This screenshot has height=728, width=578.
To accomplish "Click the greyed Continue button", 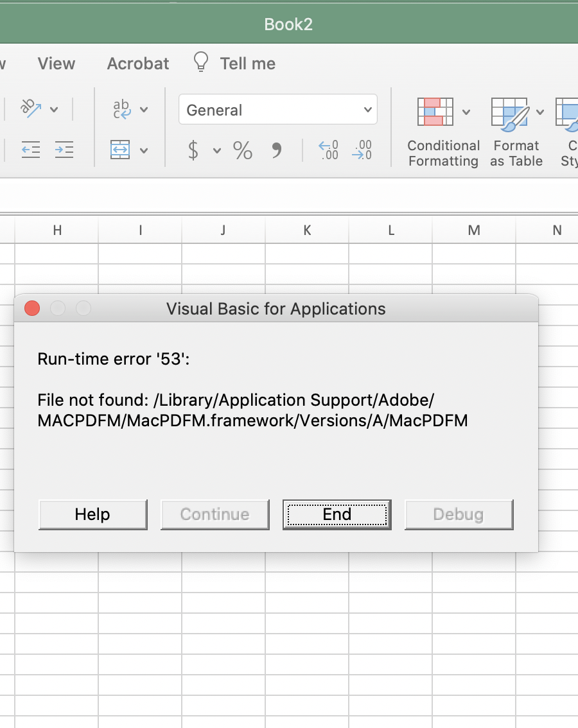I will [x=215, y=514].
